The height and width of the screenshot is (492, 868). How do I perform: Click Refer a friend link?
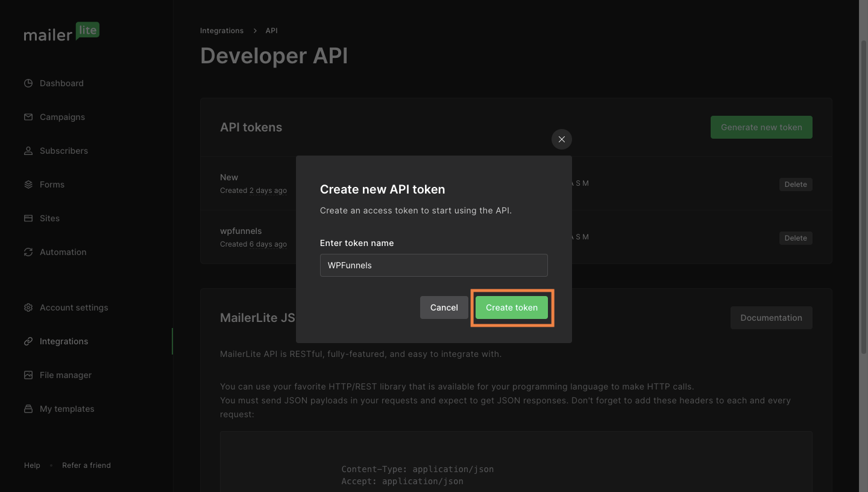pyautogui.click(x=86, y=465)
